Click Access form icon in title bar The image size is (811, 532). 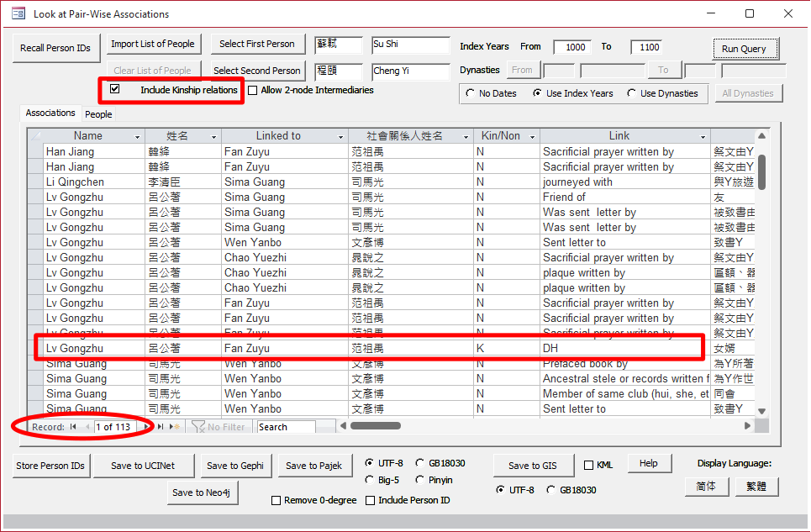(x=18, y=13)
